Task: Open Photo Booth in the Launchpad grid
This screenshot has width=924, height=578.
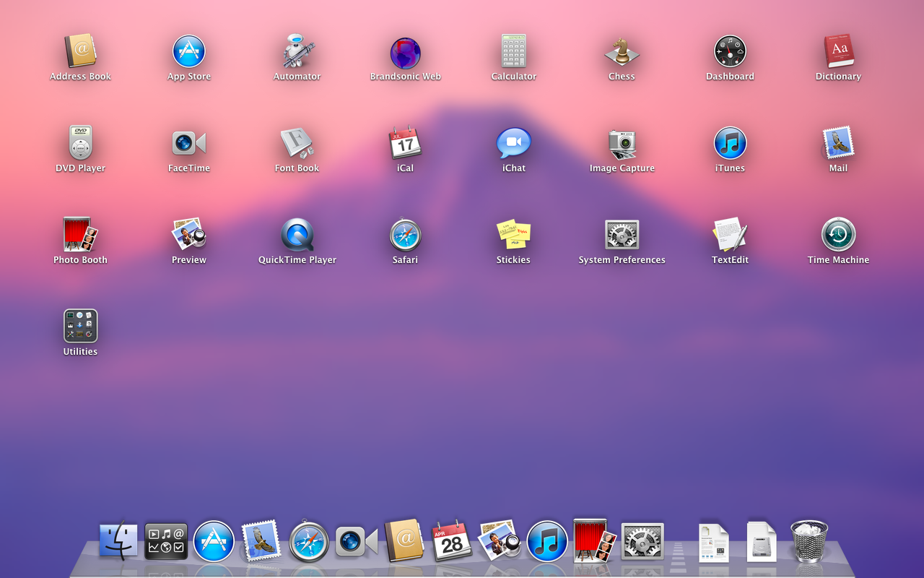Action: (80, 235)
